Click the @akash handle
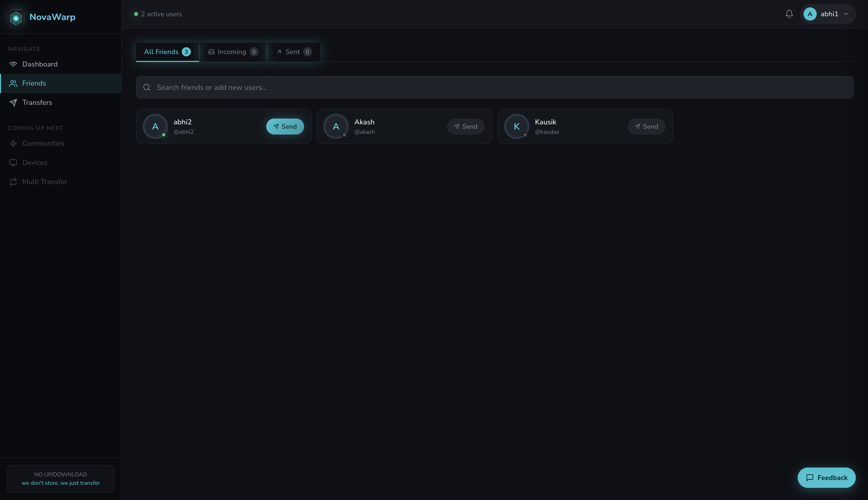The height and width of the screenshot is (500, 868). click(x=364, y=132)
